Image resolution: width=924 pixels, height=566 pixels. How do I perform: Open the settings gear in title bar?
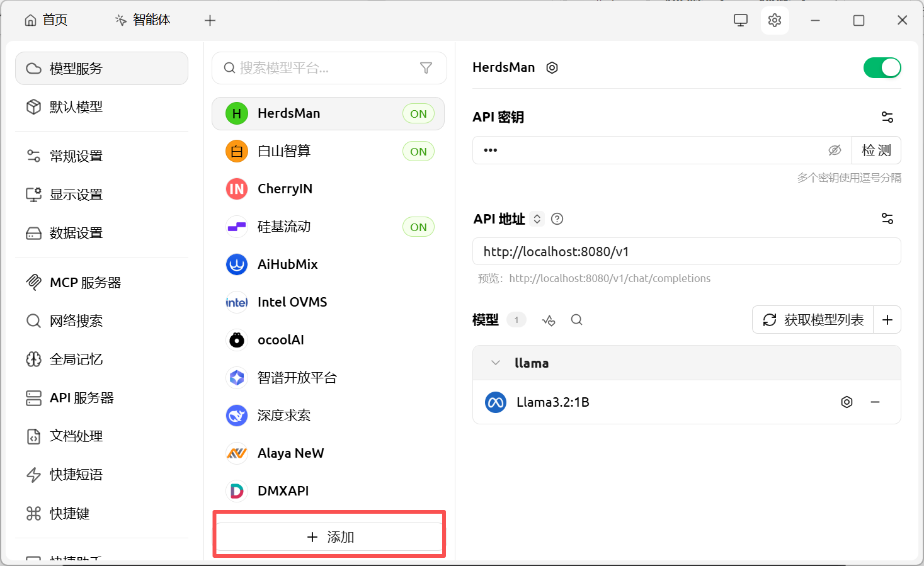[775, 20]
